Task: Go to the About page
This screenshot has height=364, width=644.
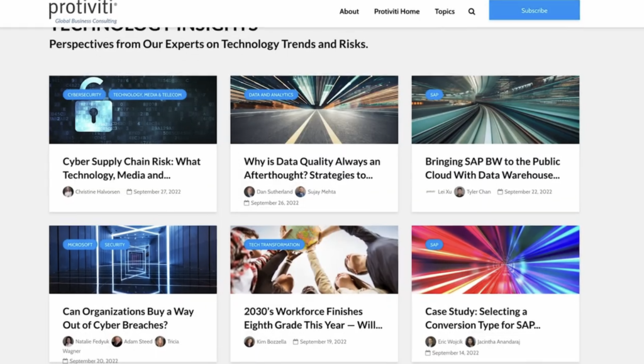Action: click(x=349, y=11)
